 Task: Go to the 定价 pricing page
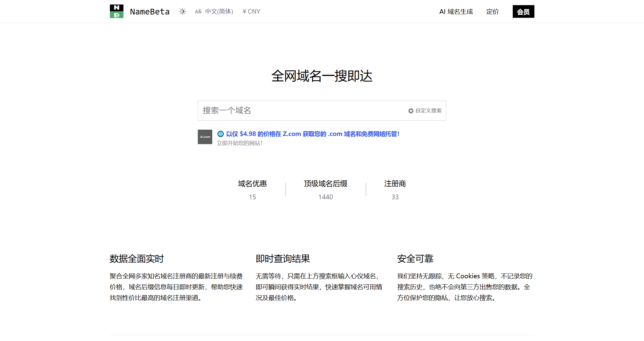click(x=493, y=11)
